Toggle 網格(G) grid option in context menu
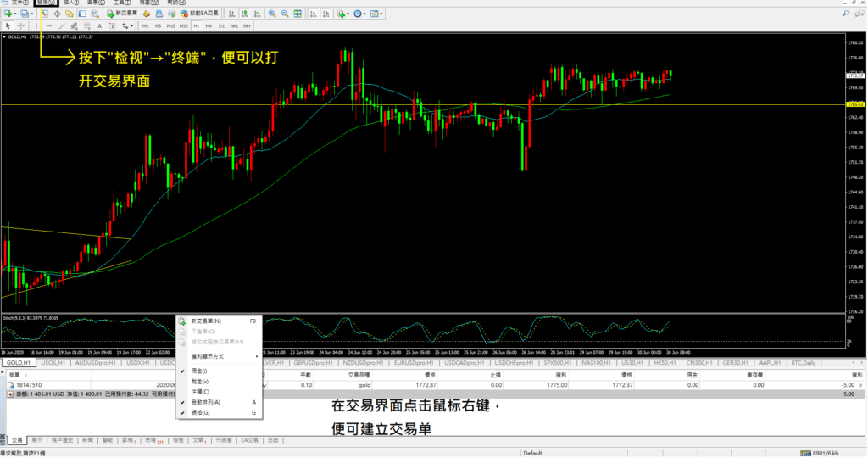Screen dimensions: 868x458 pyautogui.click(x=200, y=412)
